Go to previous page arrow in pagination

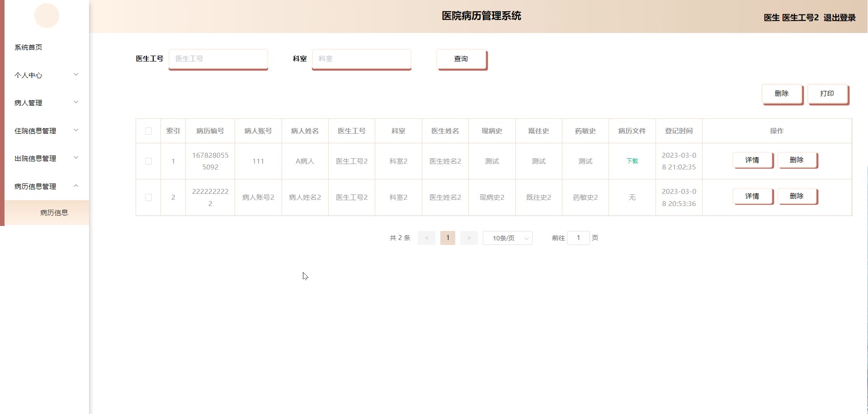(426, 238)
